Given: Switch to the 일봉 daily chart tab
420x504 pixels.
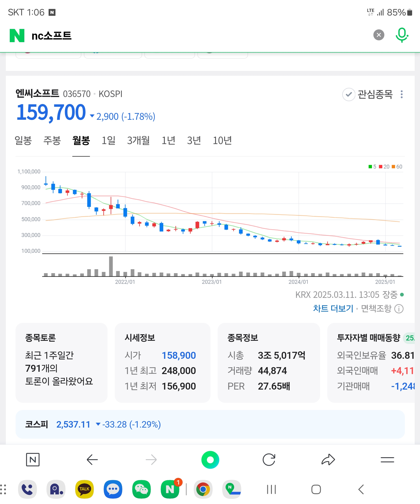Looking at the screenshot, I should click(23, 140).
